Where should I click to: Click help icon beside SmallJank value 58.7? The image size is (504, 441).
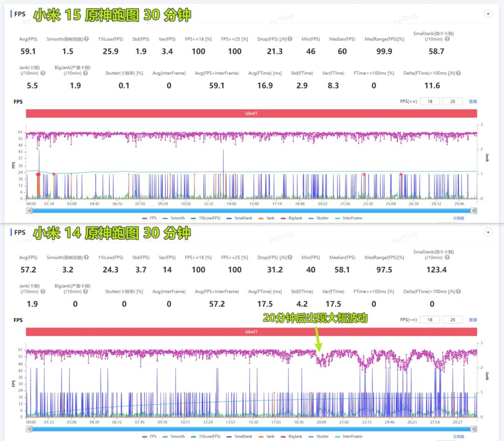click(448, 39)
